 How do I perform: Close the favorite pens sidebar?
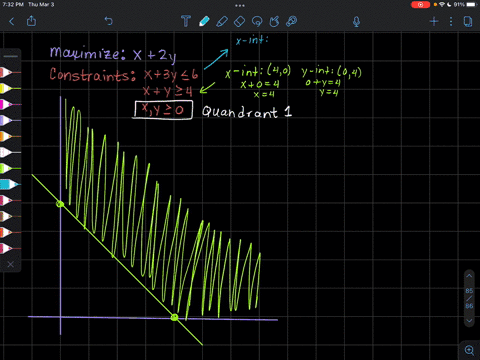[x=11, y=264]
